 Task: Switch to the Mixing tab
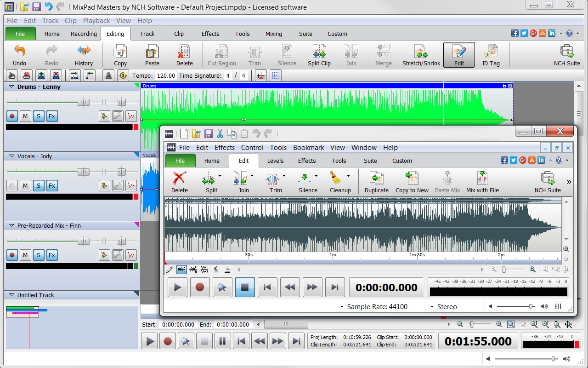pyautogui.click(x=273, y=34)
